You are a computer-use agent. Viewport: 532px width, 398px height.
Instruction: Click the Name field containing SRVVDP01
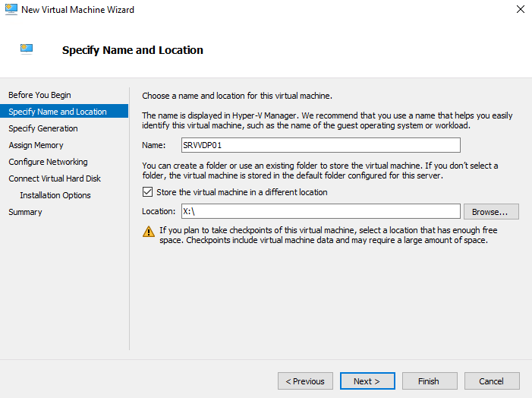click(320, 145)
